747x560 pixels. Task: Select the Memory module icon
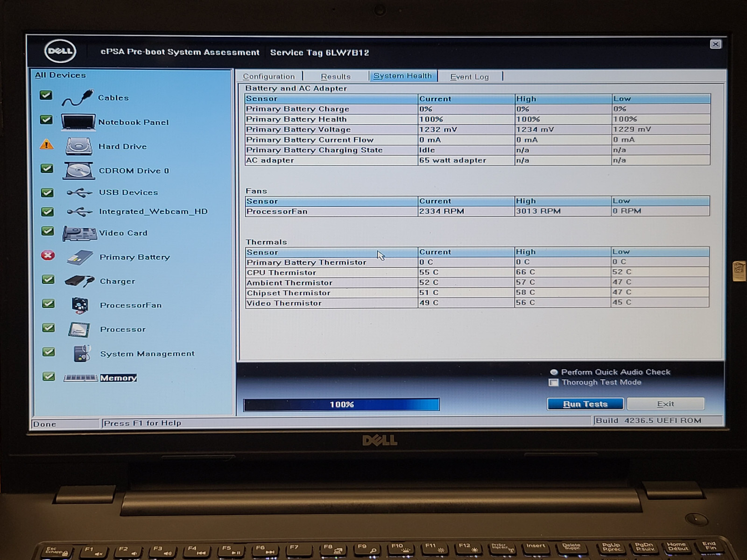[80, 378]
